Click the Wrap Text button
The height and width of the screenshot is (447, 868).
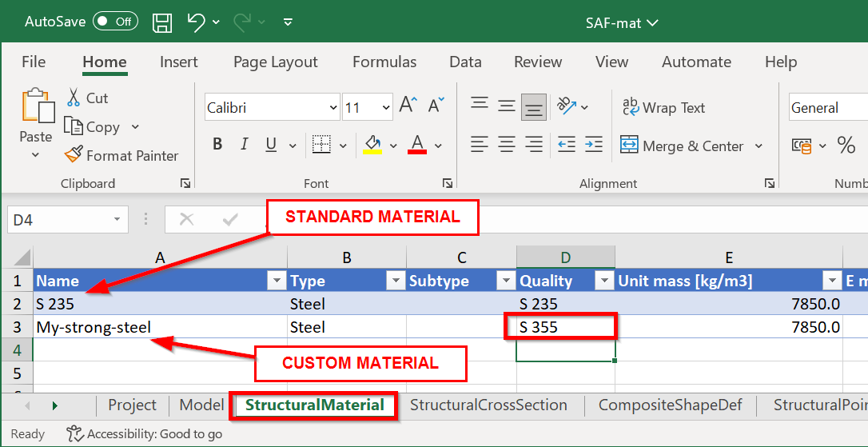pyautogui.click(x=663, y=108)
